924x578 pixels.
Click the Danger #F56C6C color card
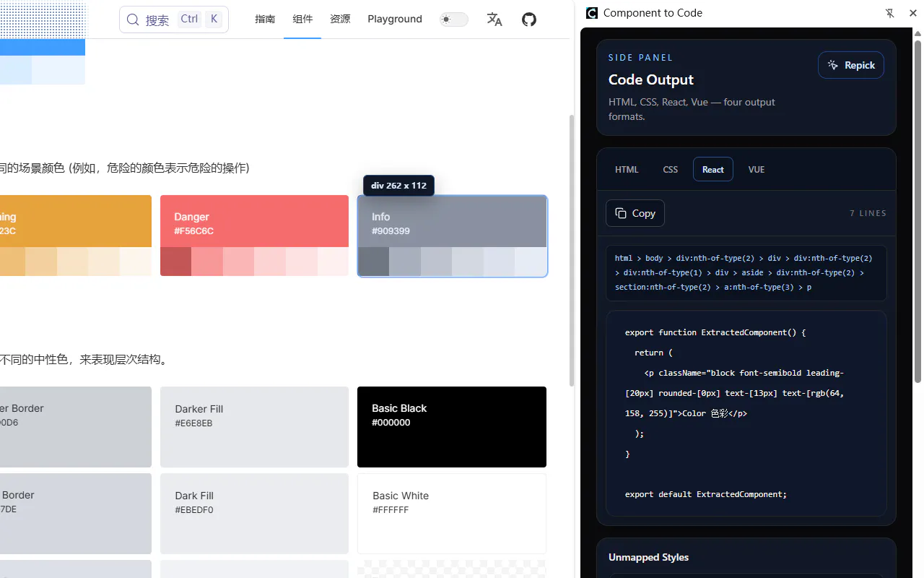[254, 236]
